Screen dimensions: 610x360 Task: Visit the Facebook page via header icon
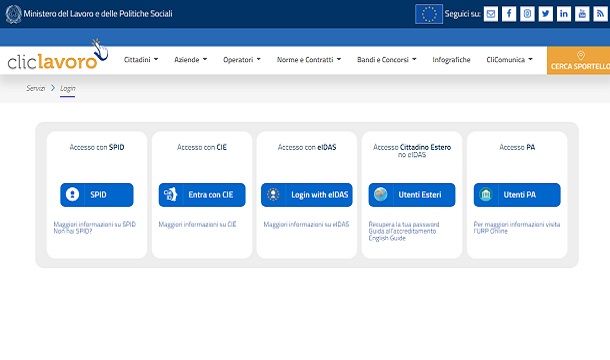tap(509, 14)
